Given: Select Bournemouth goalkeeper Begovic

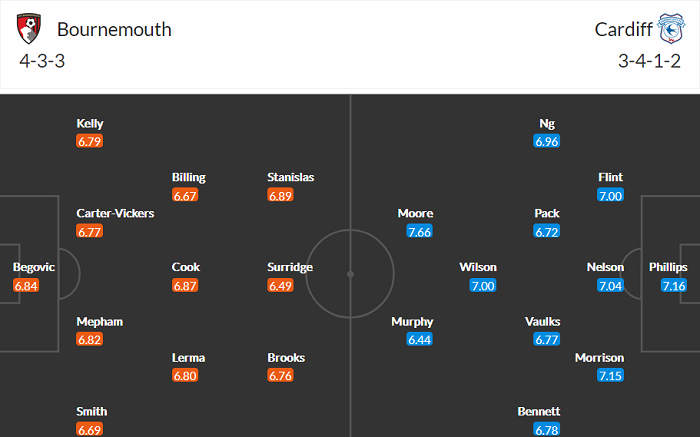Looking at the screenshot, I should click(x=34, y=267).
